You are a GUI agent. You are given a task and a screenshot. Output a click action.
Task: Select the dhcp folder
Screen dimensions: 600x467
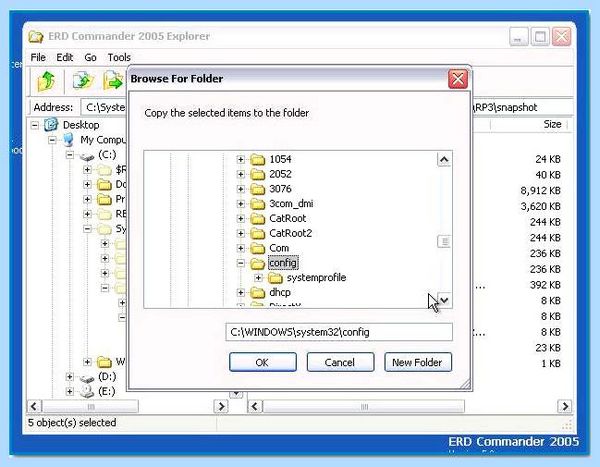click(x=280, y=292)
